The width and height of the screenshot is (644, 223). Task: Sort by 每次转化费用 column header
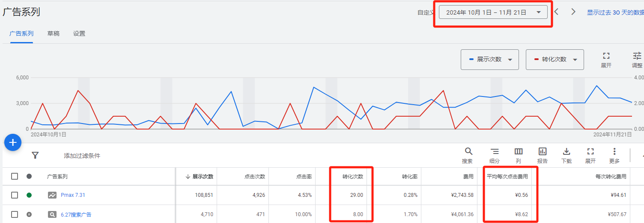611,176
